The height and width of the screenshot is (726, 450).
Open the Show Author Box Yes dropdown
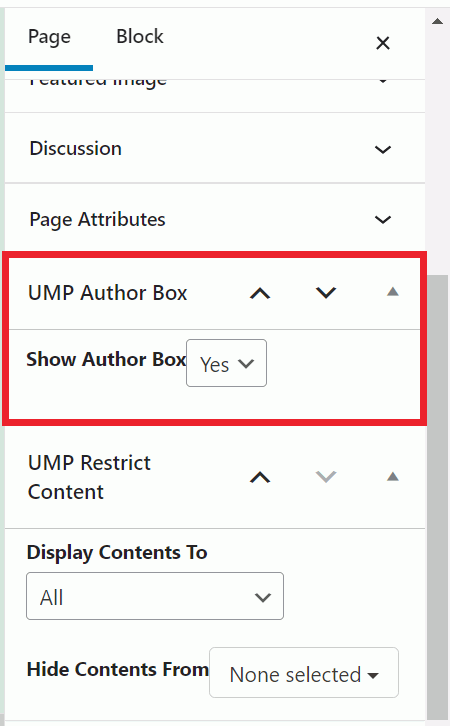[x=226, y=363]
